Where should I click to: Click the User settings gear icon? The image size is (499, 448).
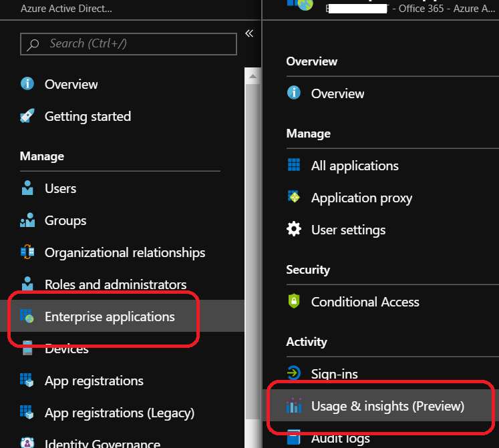click(294, 229)
